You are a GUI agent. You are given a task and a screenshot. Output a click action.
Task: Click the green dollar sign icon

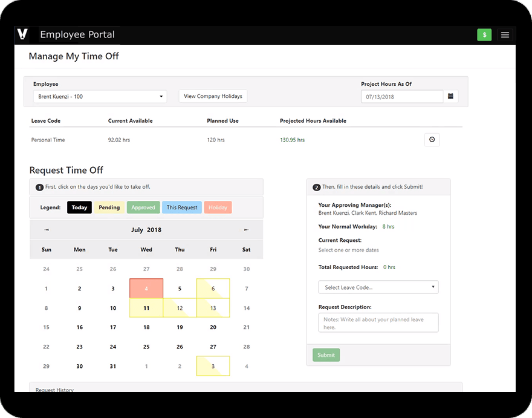(484, 34)
